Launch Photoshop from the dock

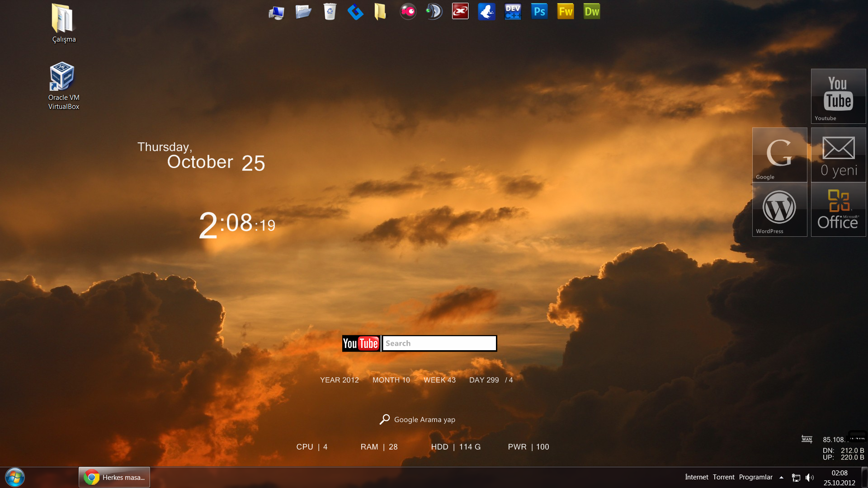(539, 12)
